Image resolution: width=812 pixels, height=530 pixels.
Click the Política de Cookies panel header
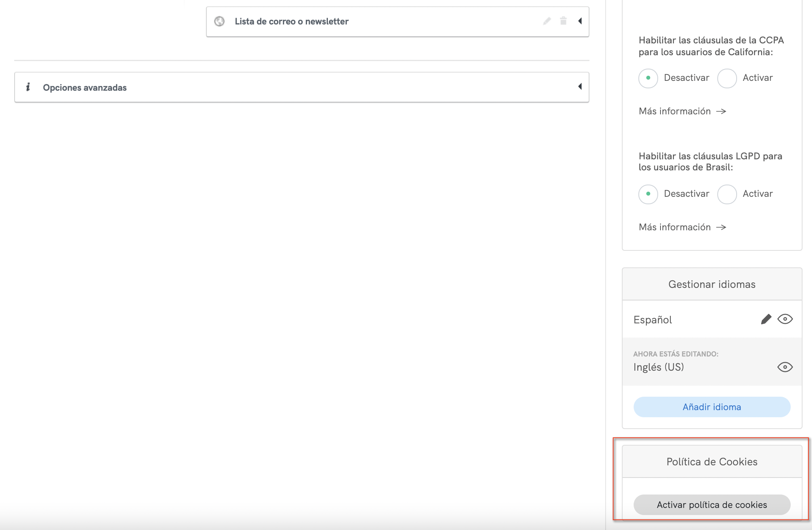712,462
